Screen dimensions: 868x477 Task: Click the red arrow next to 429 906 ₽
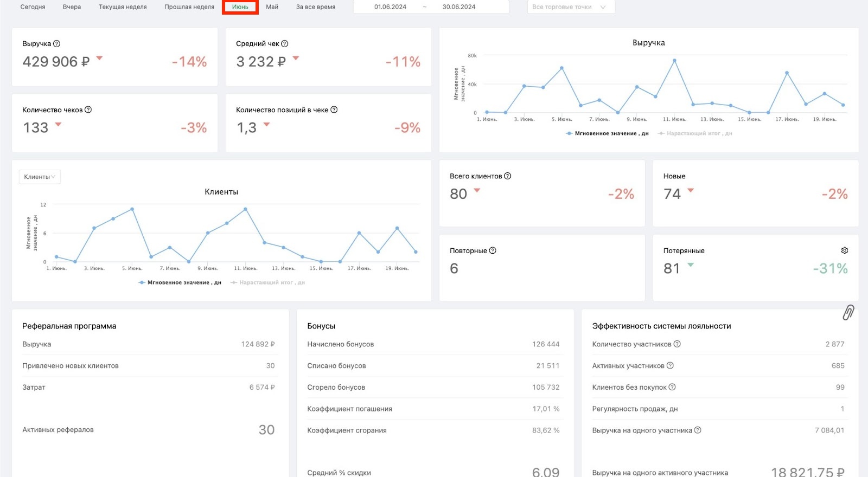point(99,57)
